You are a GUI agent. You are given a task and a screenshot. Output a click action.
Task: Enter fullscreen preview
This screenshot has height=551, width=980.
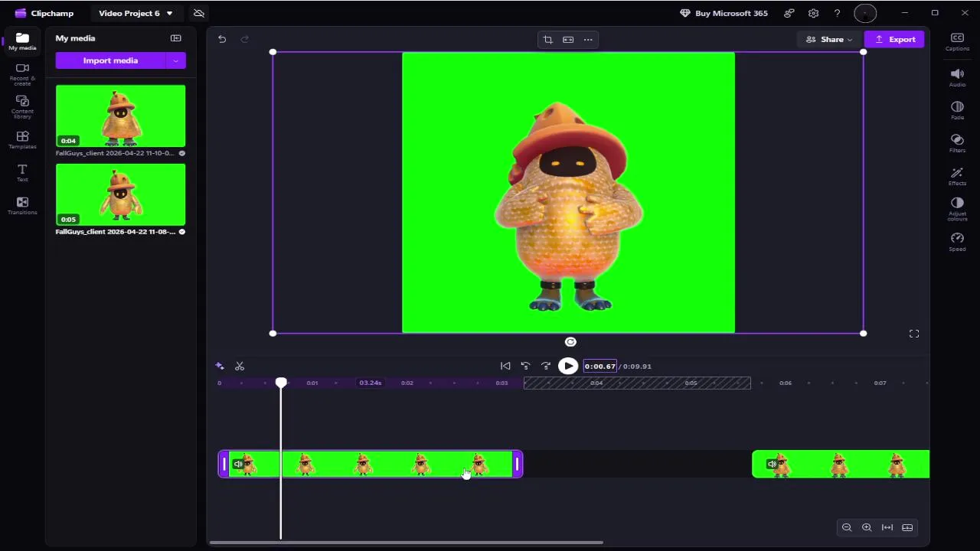914,334
